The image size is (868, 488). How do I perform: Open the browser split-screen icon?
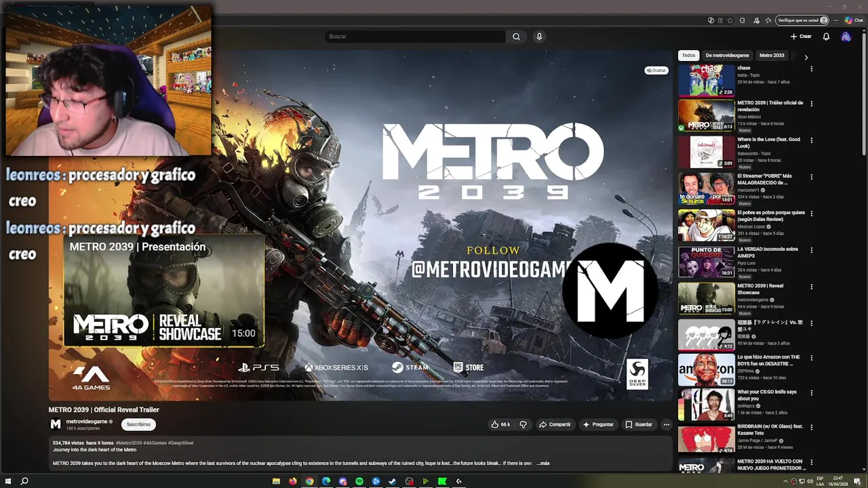point(720,20)
